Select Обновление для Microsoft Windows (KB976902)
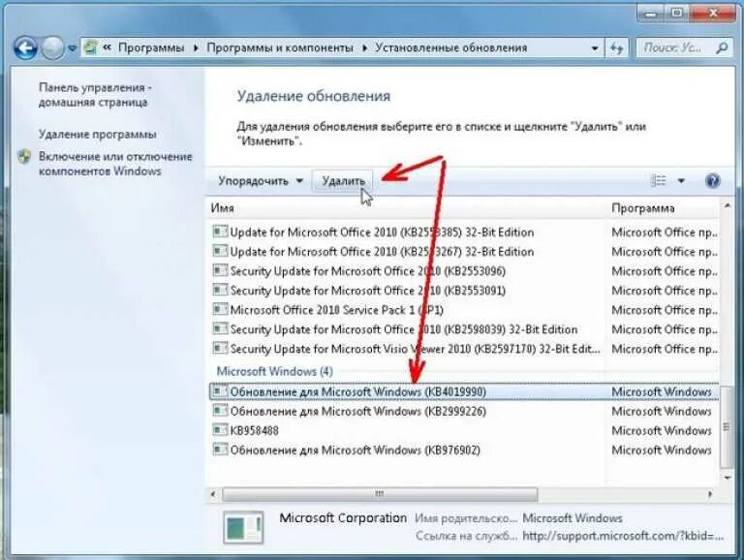744x560 pixels. [x=464, y=450]
